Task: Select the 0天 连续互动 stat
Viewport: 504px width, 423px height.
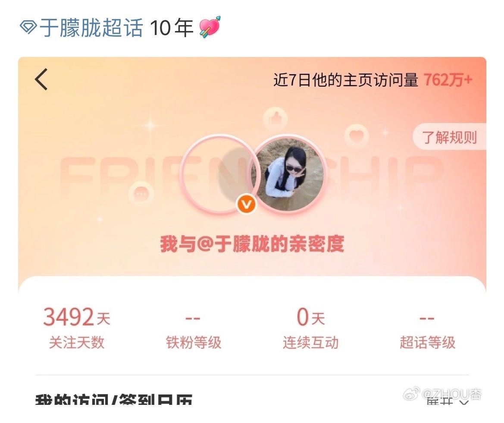Action: pos(310,328)
